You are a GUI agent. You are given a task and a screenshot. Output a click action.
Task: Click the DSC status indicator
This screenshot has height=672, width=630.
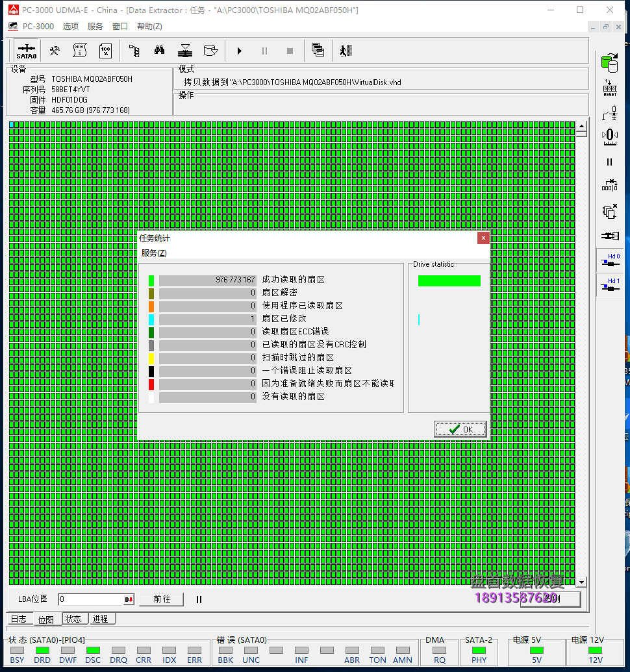[x=93, y=650]
